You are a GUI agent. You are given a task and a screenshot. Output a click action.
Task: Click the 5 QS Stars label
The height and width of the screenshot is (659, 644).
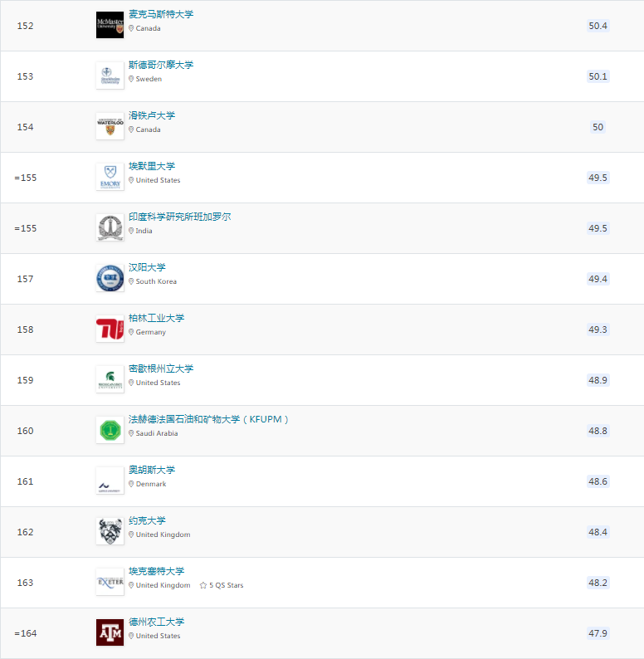coord(227,585)
